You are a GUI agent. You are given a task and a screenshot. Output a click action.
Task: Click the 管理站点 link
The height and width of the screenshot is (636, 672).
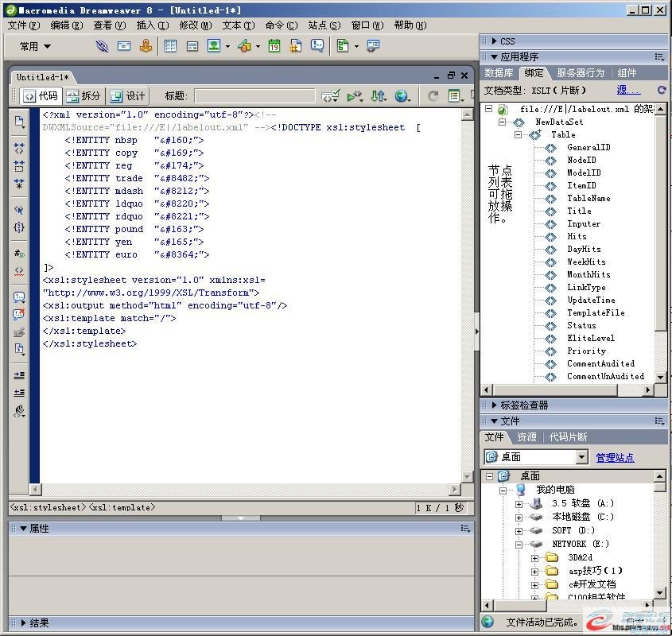click(x=615, y=457)
